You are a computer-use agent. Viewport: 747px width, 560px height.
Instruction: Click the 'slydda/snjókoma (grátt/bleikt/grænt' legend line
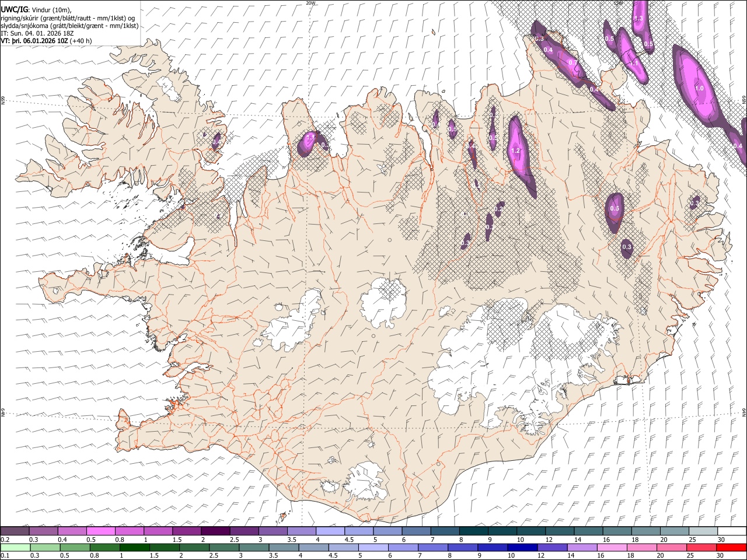[x=69, y=26]
